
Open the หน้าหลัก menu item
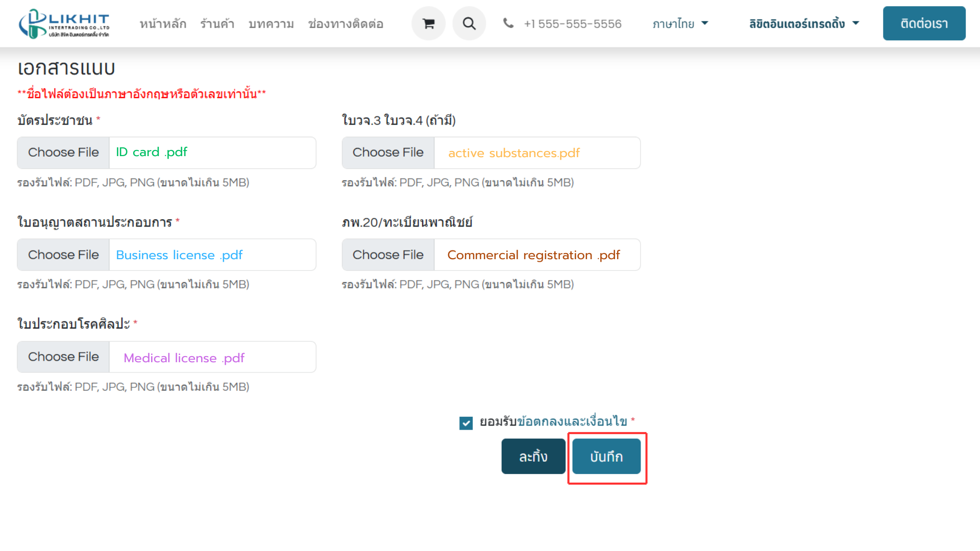point(163,24)
